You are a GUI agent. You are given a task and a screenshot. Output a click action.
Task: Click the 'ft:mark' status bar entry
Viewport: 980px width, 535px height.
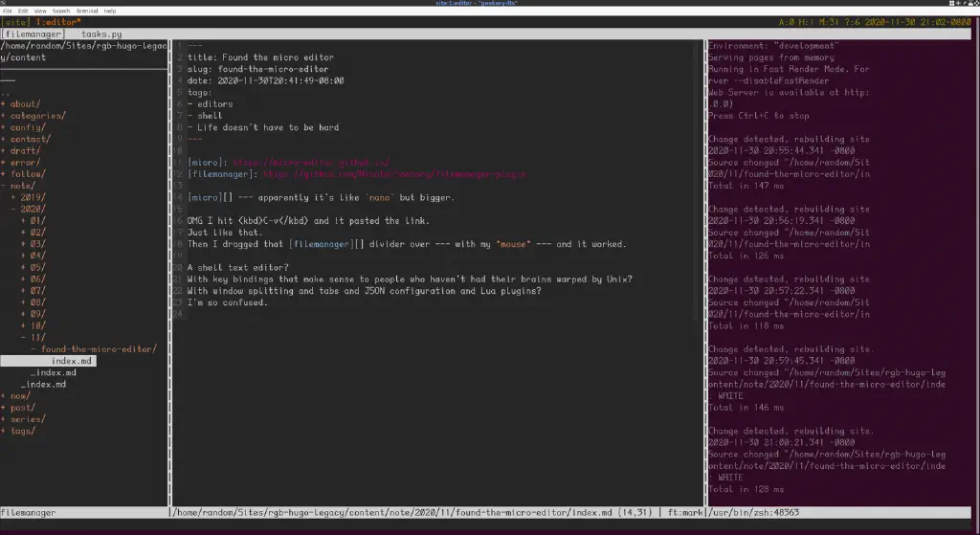[x=685, y=512]
